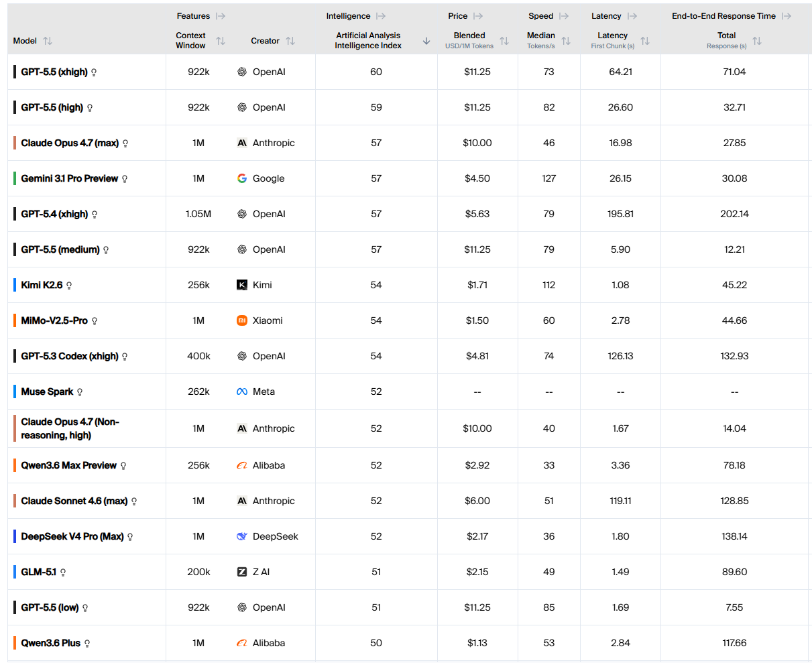Select context window value 1.05M
This screenshot has width=812, height=667.
pos(198,214)
